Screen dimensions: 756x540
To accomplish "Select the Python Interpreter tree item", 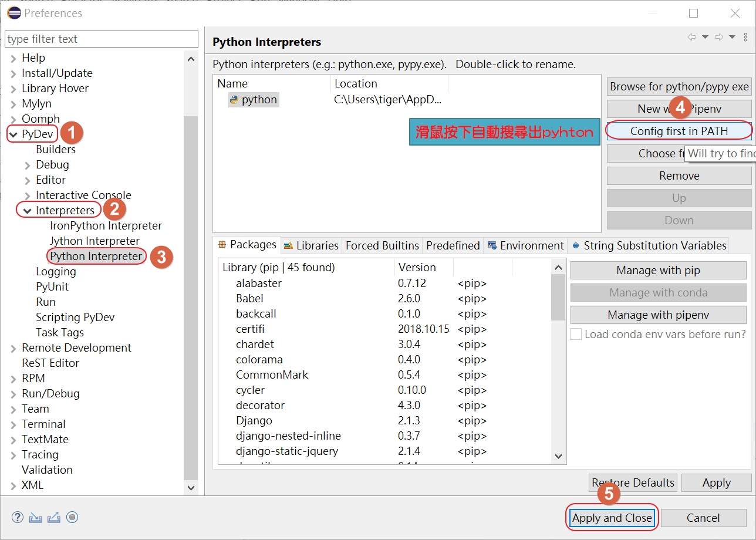I will [x=96, y=256].
